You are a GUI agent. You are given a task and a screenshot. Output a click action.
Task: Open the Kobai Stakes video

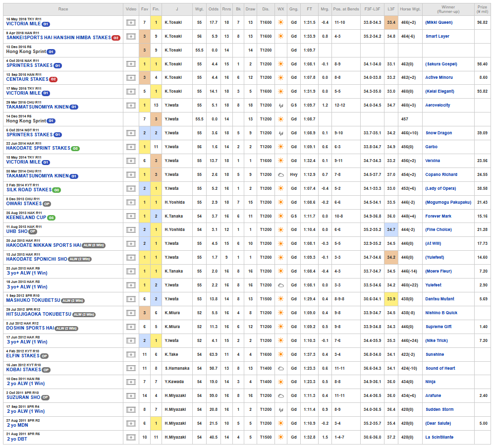tap(131, 368)
